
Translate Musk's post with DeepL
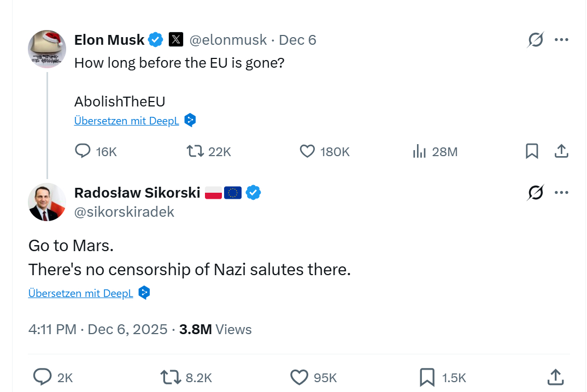[x=126, y=121]
